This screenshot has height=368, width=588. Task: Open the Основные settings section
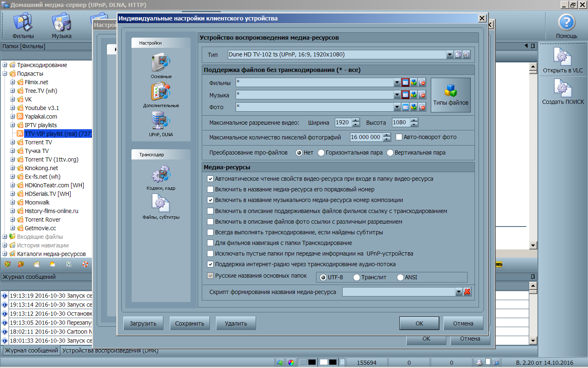161,65
